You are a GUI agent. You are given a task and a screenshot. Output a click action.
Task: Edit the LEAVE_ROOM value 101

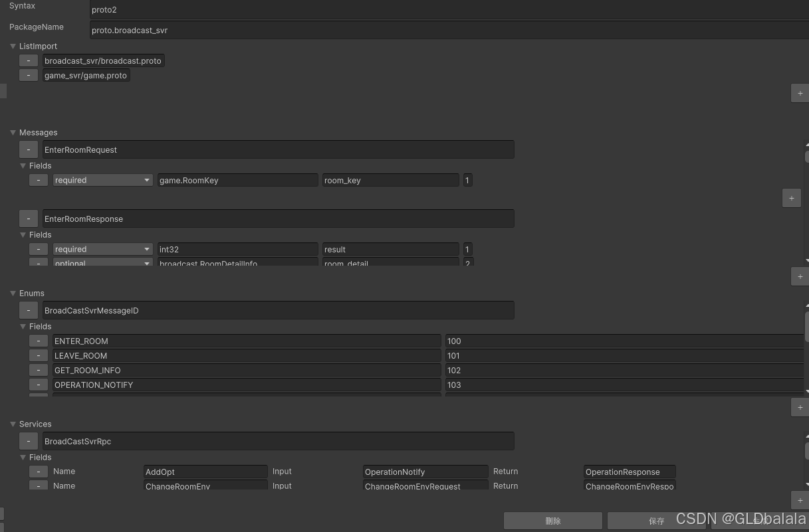click(625, 355)
